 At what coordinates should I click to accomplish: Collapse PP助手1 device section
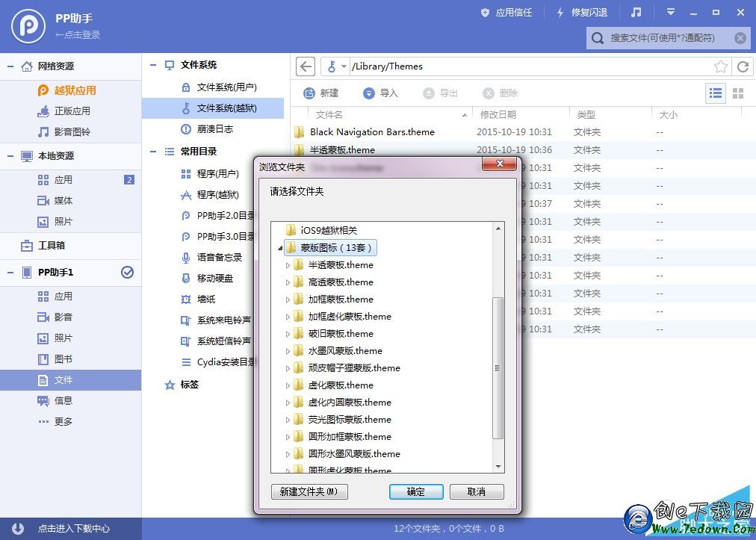click(x=10, y=273)
